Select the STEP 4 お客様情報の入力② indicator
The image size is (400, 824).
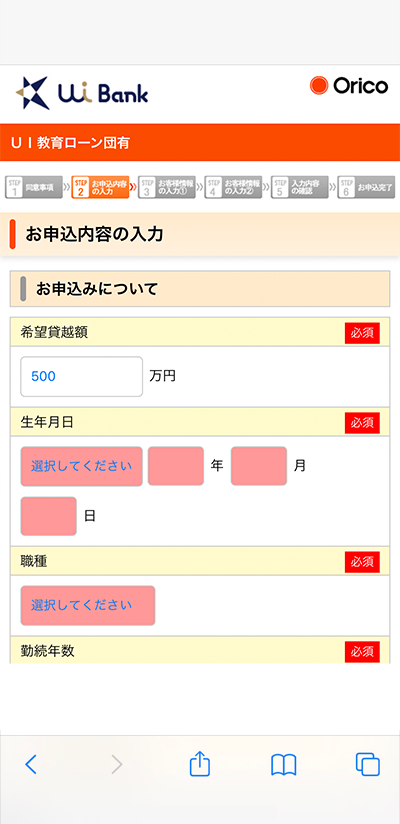pyautogui.click(x=233, y=187)
